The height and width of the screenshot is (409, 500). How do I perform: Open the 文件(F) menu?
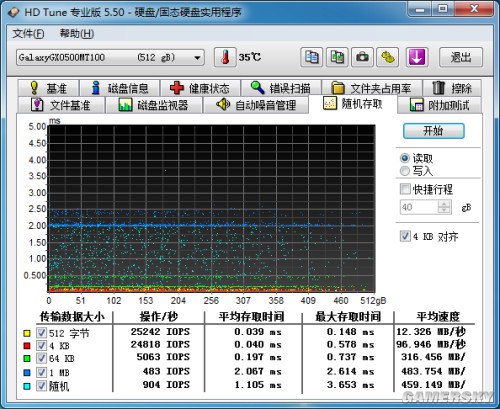[x=28, y=34]
